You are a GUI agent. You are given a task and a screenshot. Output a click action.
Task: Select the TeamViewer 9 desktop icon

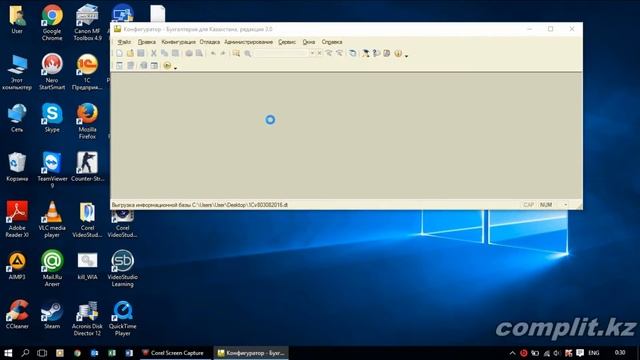tap(52, 170)
